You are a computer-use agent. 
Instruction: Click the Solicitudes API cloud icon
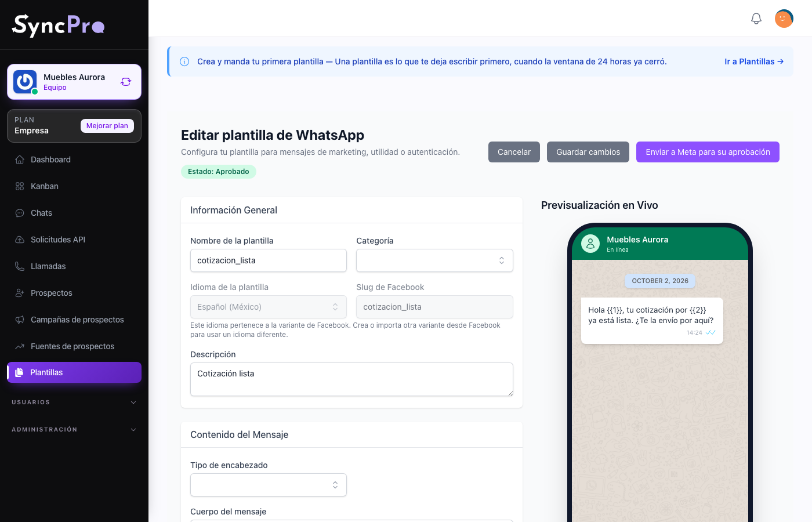point(20,240)
